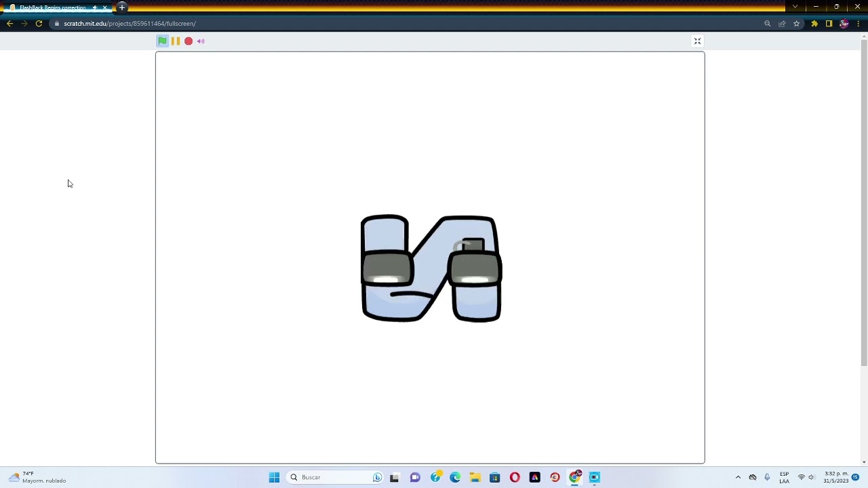Click the letter character sprite on stage
This screenshot has width=868, height=488.
(x=431, y=268)
